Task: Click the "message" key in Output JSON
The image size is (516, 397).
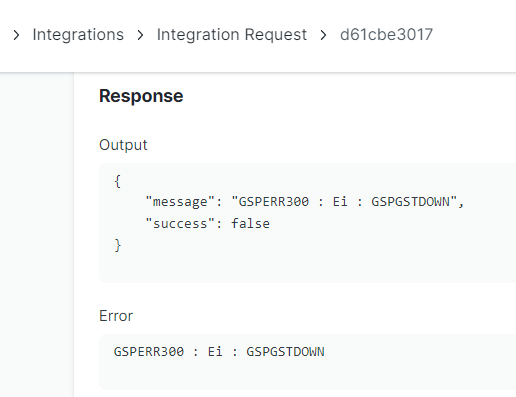Action: click(x=180, y=202)
